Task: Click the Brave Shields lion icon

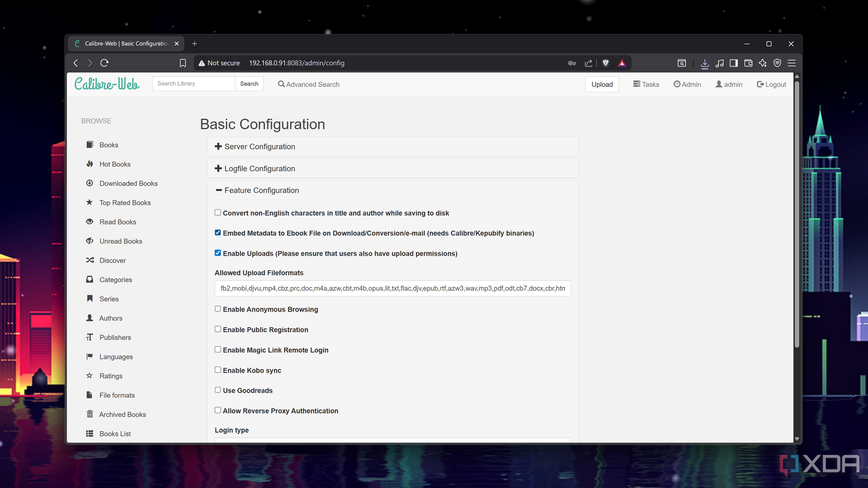Action: click(x=606, y=63)
